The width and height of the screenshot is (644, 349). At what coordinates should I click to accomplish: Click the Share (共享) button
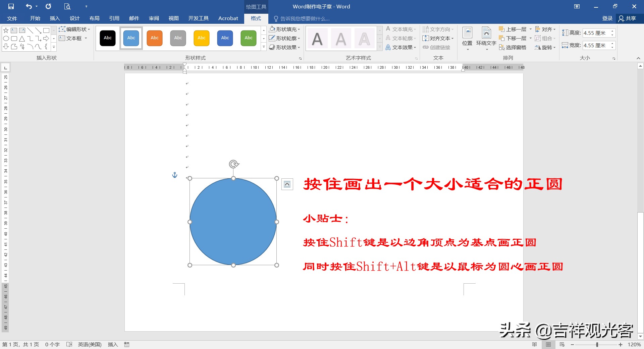(x=628, y=18)
